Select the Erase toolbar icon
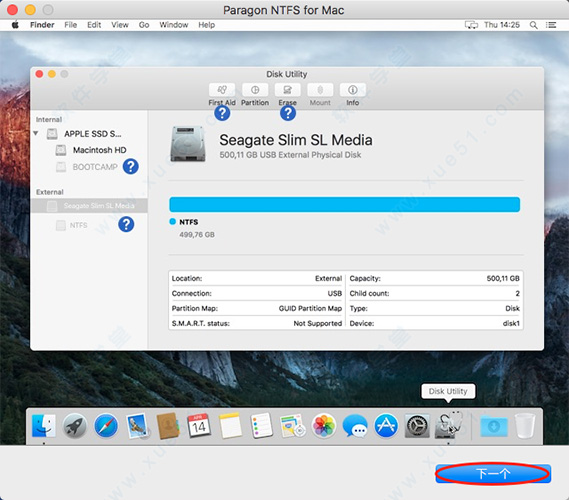This screenshot has height=500, width=569. point(287,90)
